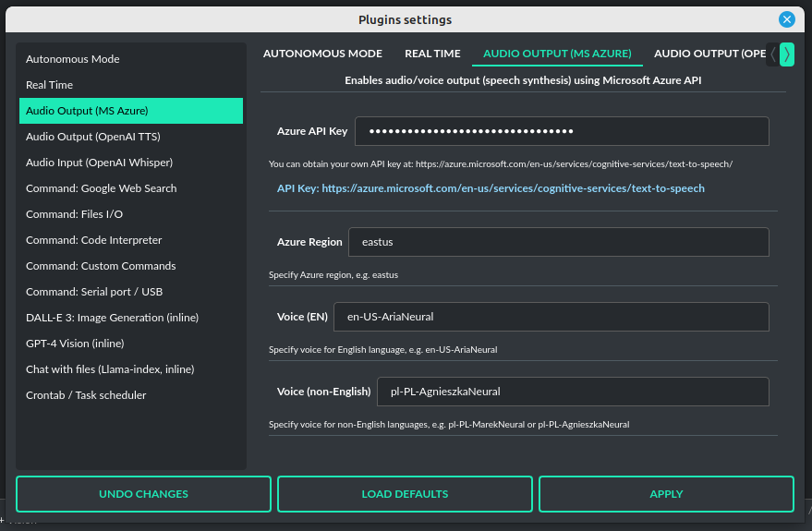Image resolution: width=812 pixels, height=531 pixels.
Task: Go to DALL-E 3: Image Generation plugin
Action: pyautogui.click(x=112, y=318)
